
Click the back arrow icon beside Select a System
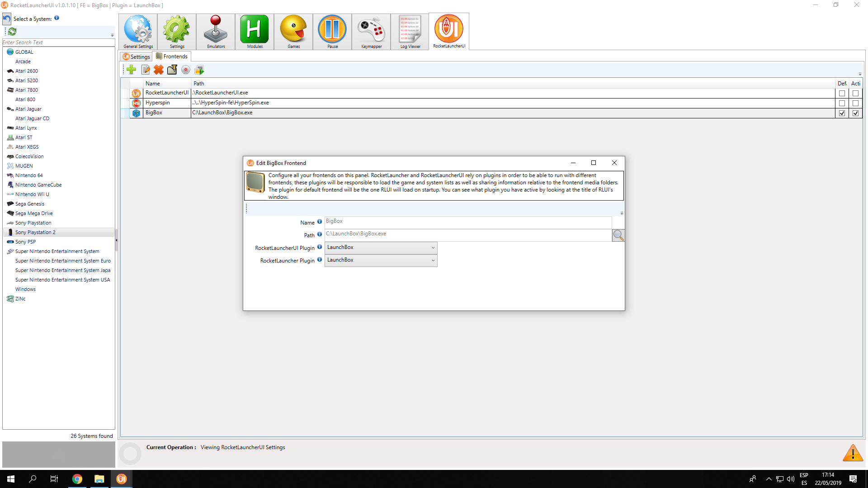point(7,19)
